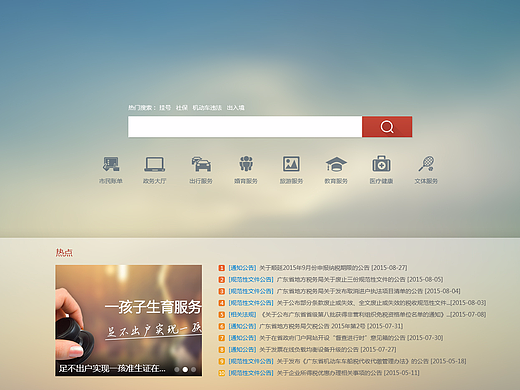
Task: Search hot keyword 机动车违法
Action: [x=207, y=108]
